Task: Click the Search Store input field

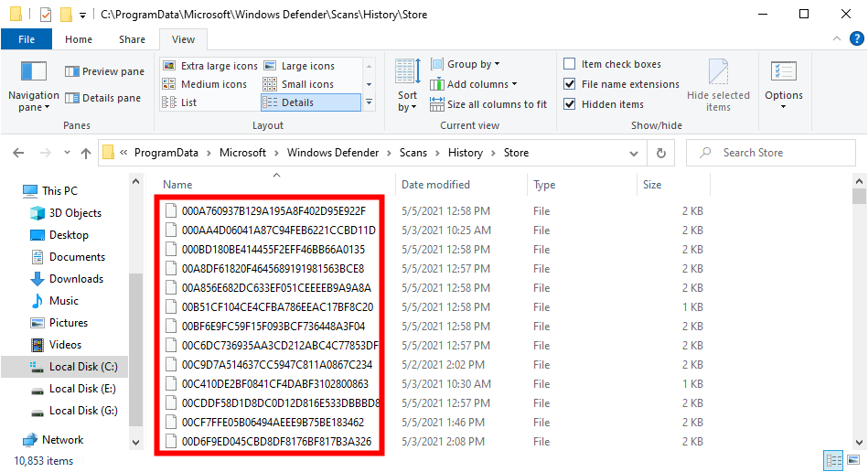Action: [x=777, y=153]
